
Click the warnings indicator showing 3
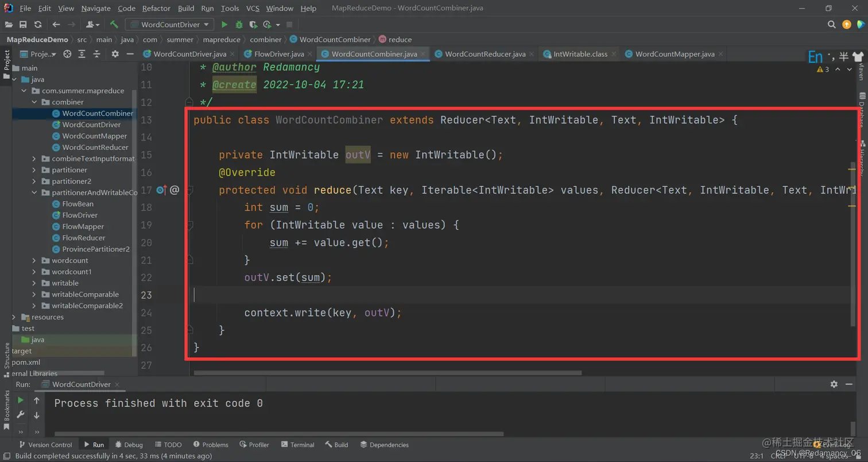[x=823, y=69]
